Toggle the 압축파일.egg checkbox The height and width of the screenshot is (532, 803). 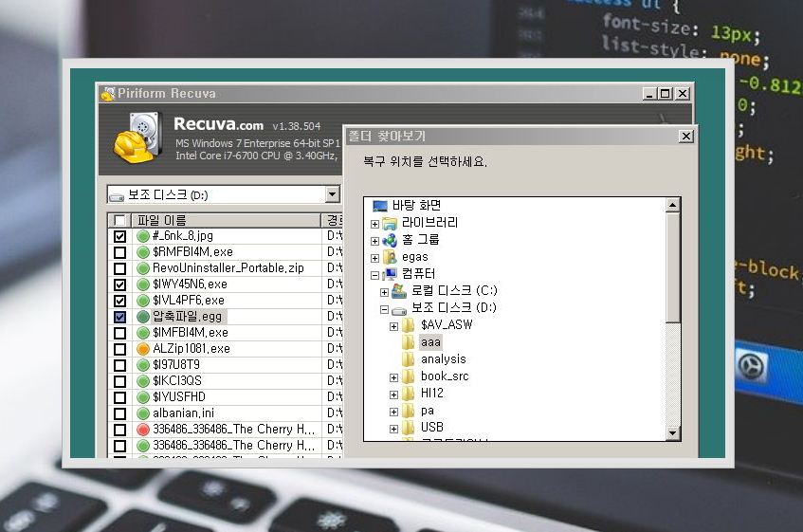[x=119, y=317]
